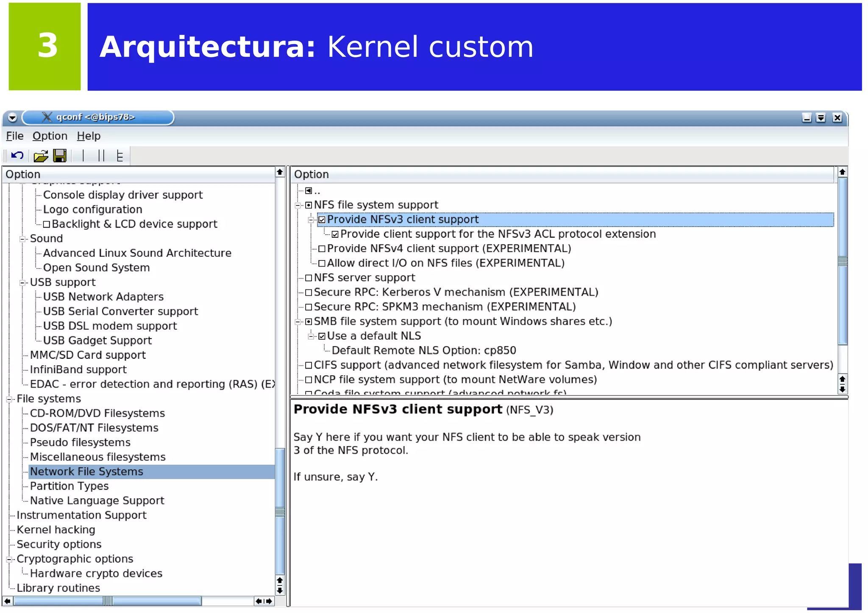Image resolution: width=868 pixels, height=613 pixels.
Task: Click left pane vertical scrollbar thumb
Action: (280, 512)
